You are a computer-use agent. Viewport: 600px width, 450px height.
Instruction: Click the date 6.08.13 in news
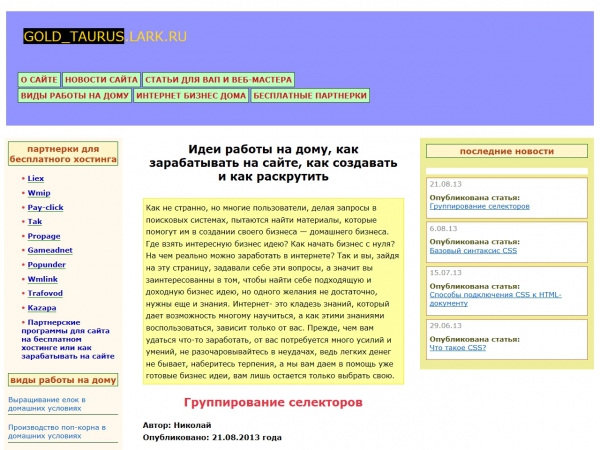coord(443,228)
